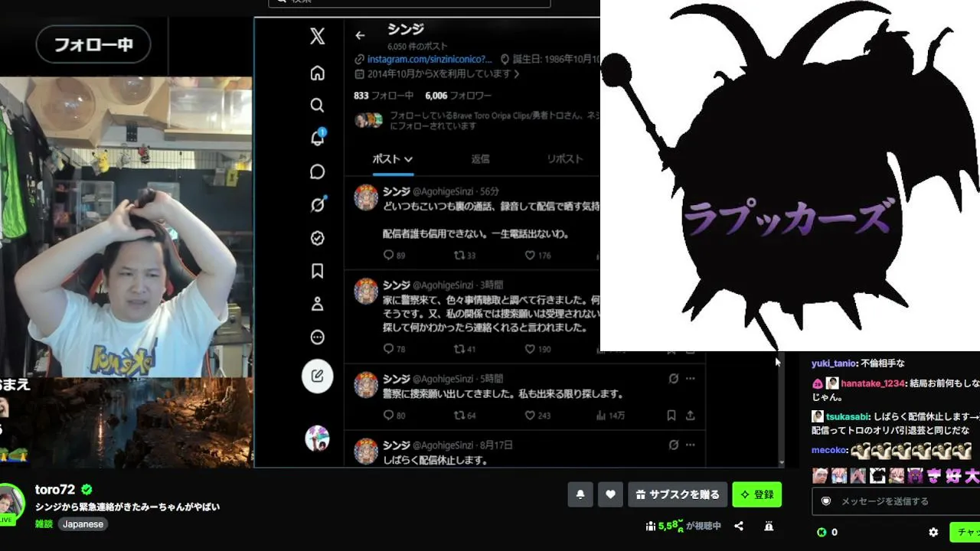Image resolution: width=980 pixels, height=551 pixels.
Task: Open the toro72 channel name
Action: click(x=54, y=490)
